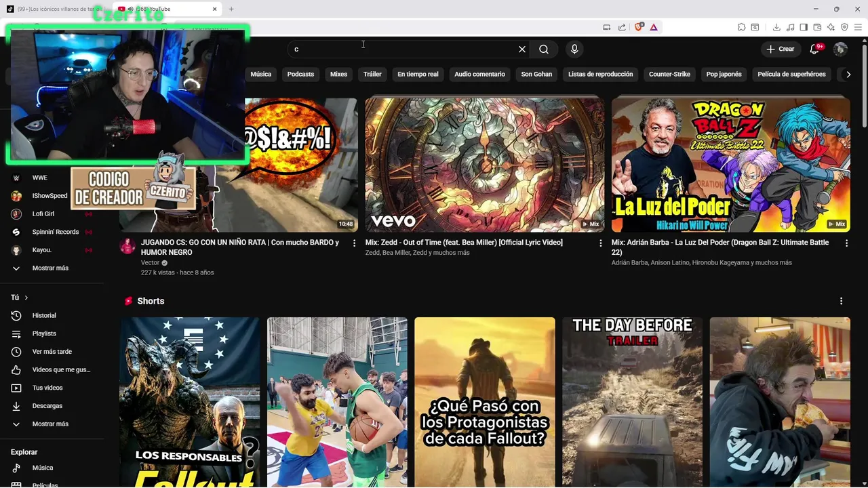The image size is (868, 488).
Task: Select the En tiempo real chip
Action: tap(418, 74)
